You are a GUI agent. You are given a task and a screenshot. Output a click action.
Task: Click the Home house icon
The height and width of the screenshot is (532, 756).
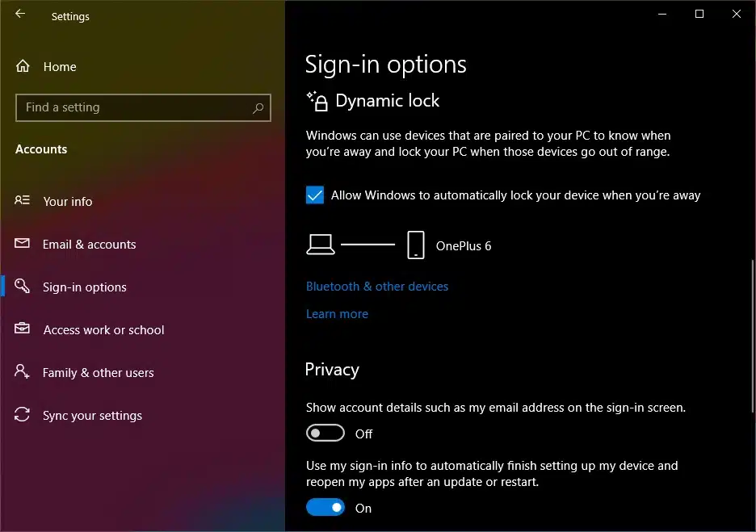(x=23, y=66)
